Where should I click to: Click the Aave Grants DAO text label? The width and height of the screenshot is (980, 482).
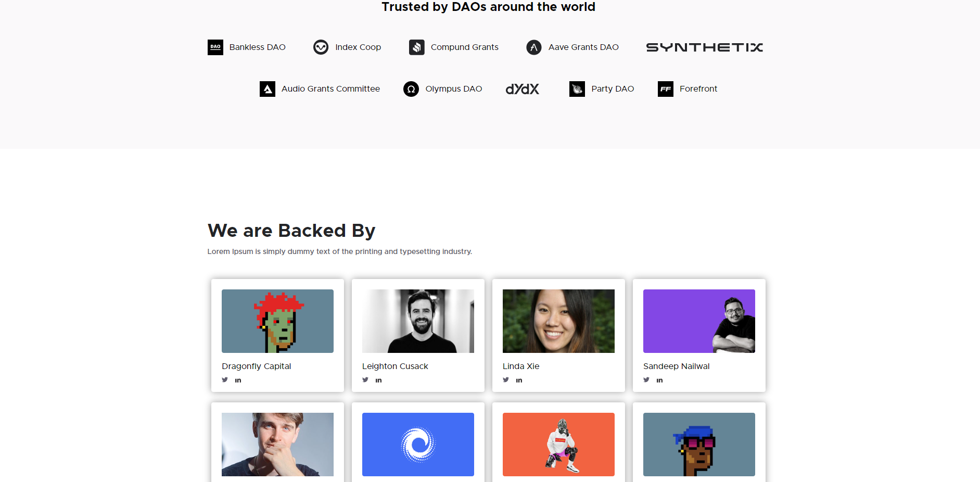coord(583,47)
